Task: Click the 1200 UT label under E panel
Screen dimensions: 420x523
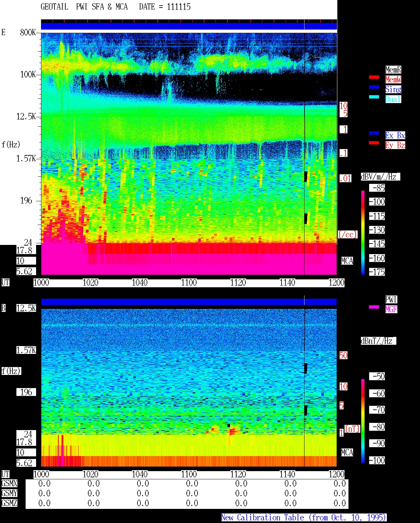Action: (x=337, y=283)
